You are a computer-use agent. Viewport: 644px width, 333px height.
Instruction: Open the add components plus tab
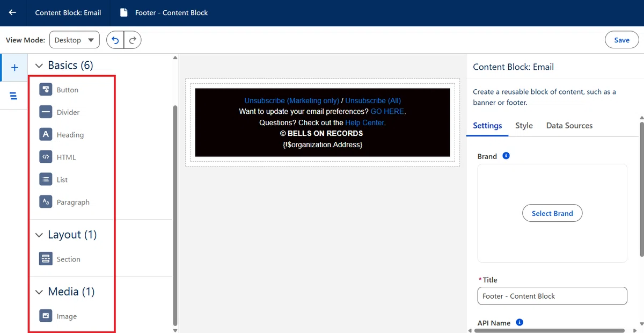(14, 67)
